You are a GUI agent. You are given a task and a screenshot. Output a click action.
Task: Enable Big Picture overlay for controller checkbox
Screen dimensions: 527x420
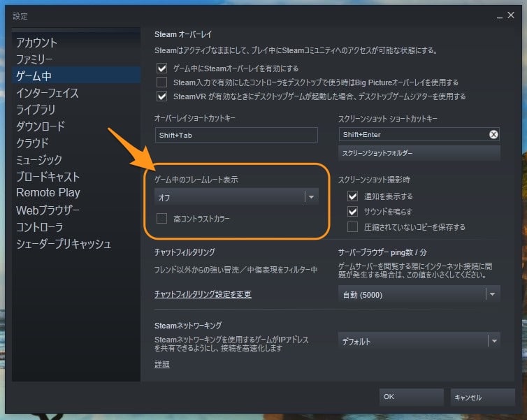[x=162, y=82]
